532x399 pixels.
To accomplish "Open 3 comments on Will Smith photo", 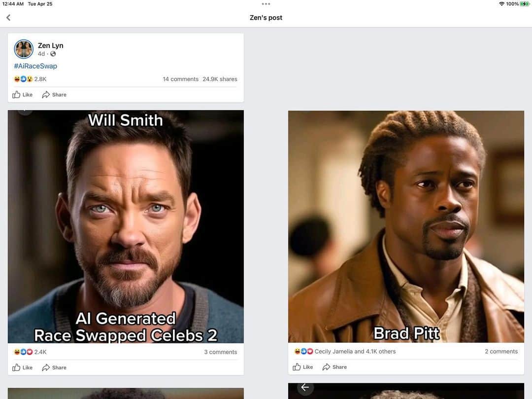I will click(x=221, y=352).
